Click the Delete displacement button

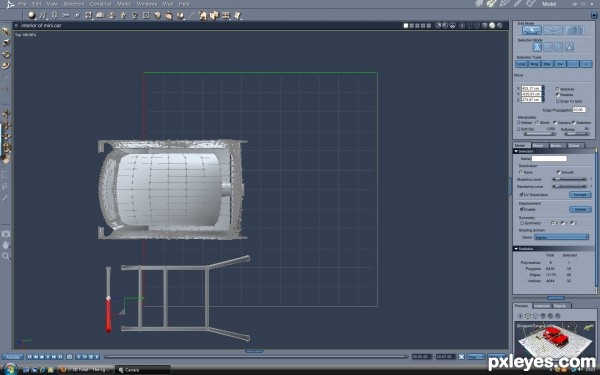click(x=580, y=209)
